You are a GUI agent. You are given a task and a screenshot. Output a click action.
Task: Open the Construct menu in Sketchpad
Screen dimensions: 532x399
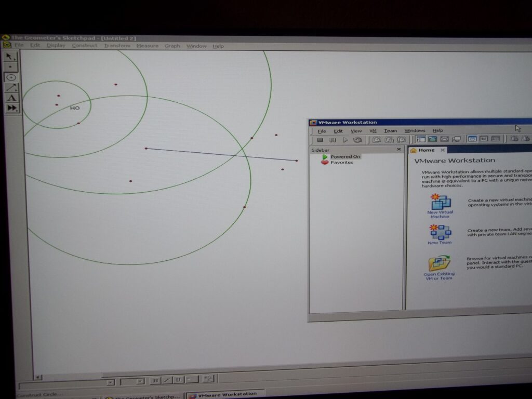pyautogui.click(x=84, y=46)
